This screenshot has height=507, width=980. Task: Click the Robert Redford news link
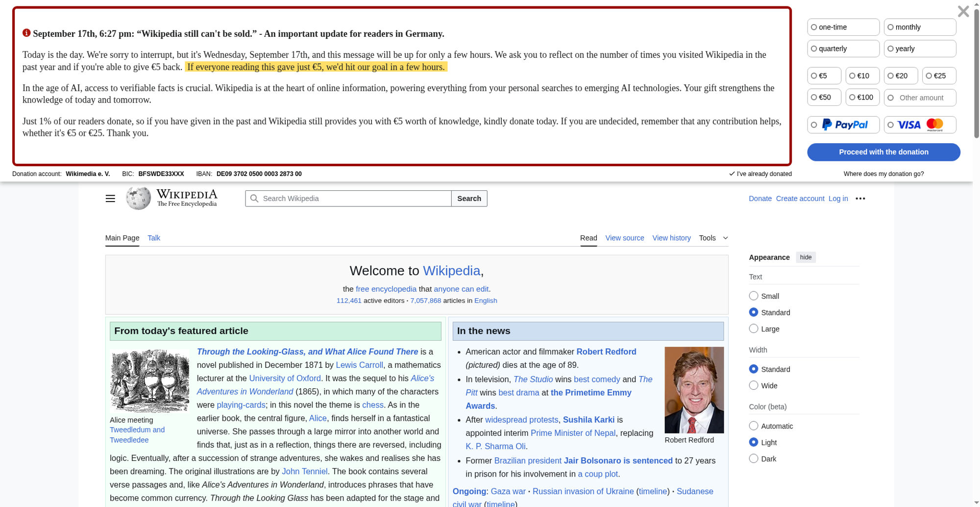pyautogui.click(x=606, y=352)
